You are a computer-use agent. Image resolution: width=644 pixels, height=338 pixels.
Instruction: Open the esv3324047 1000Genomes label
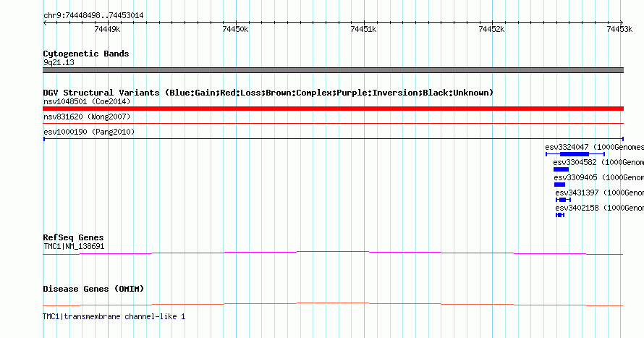[594, 147]
